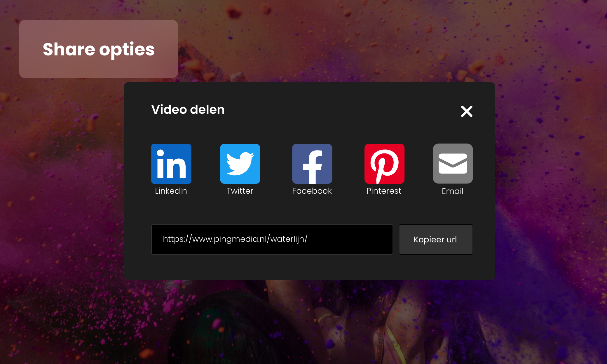Click the Twitter text label
The height and width of the screenshot is (364, 607).
240,191
